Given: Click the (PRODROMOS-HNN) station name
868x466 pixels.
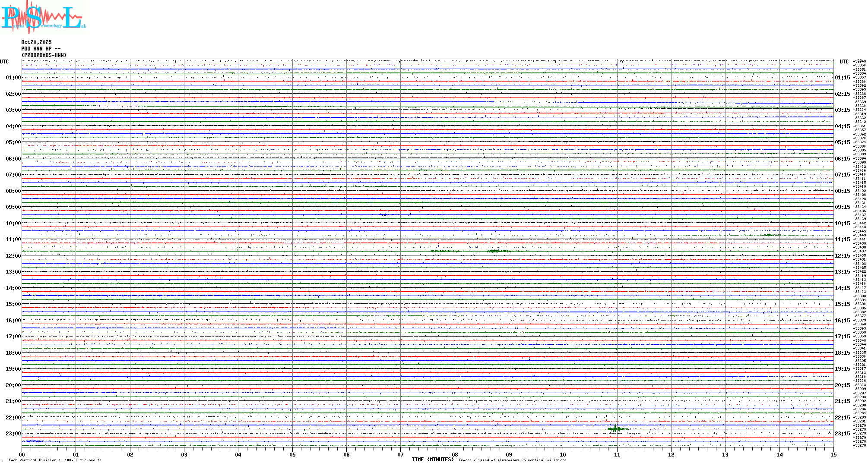Looking at the screenshot, I should click(44, 55).
